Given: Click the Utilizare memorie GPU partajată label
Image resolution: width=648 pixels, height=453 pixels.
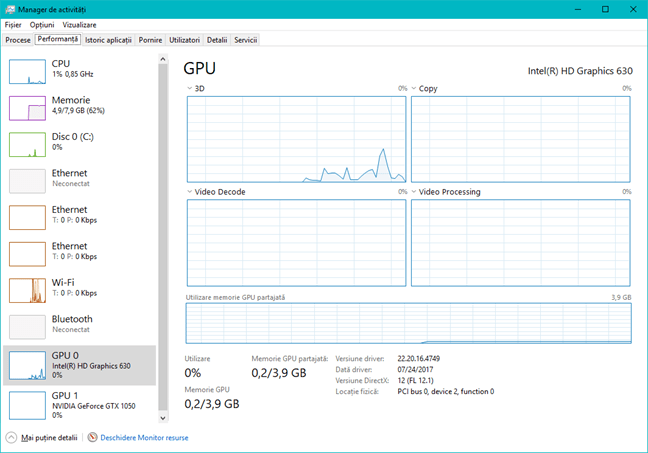Looking at the screenshot, I should tap(235, 297).
